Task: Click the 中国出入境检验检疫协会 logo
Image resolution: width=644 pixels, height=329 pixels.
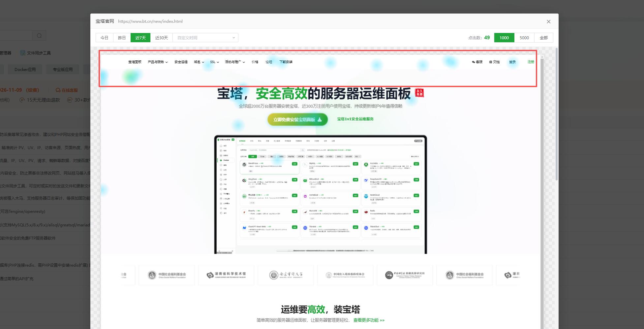Action: [x=345, y=275]
